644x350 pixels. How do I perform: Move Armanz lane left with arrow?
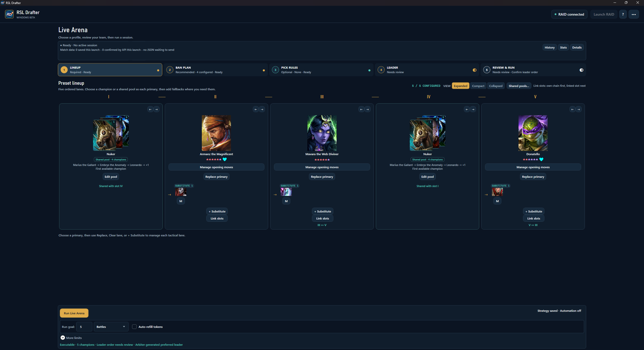click(256, 109)
